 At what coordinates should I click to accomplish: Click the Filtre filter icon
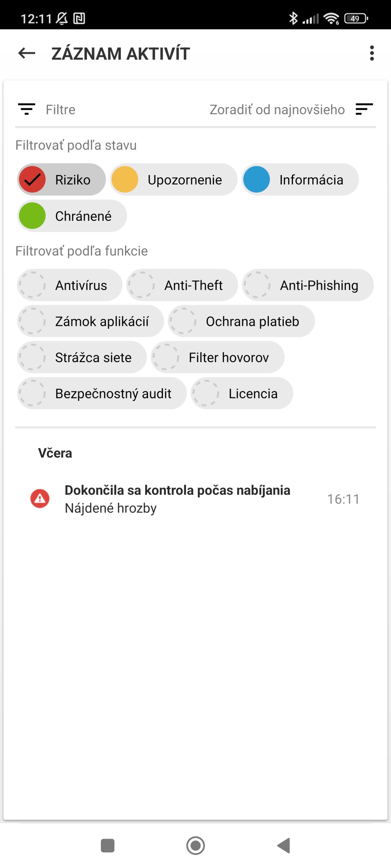pos(26,109)
